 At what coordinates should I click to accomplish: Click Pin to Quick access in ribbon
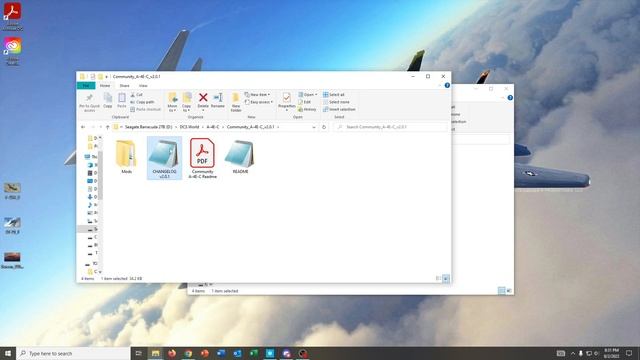[89, 102]
